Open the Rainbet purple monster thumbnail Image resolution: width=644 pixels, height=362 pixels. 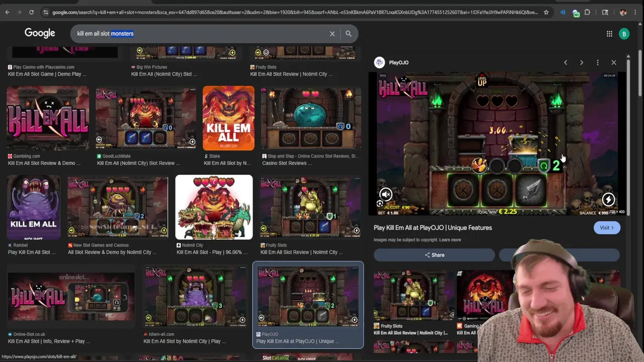(x=34, y=207)
